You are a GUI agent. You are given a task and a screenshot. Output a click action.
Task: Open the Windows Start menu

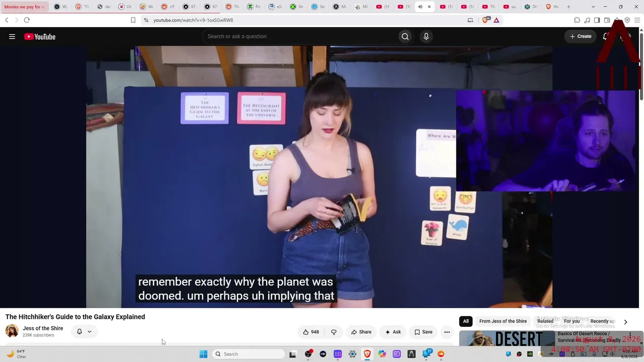point(203,354)
